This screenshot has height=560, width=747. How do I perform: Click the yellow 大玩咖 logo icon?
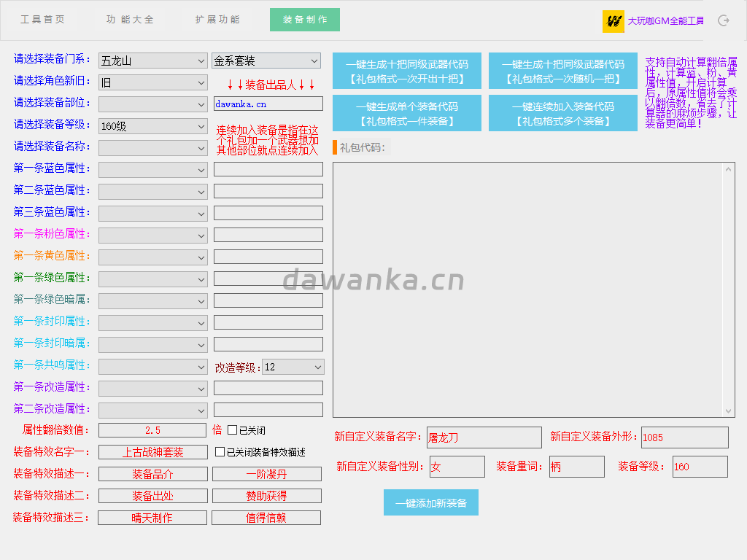pos(613,21)
